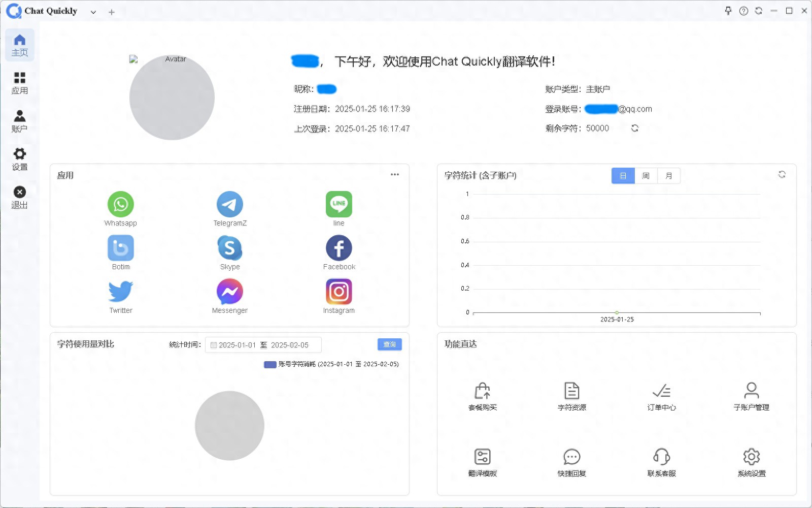Screen dimensions: 812x508
Task: Open 订单中心 order center shortcut
Action: (662, 396)
